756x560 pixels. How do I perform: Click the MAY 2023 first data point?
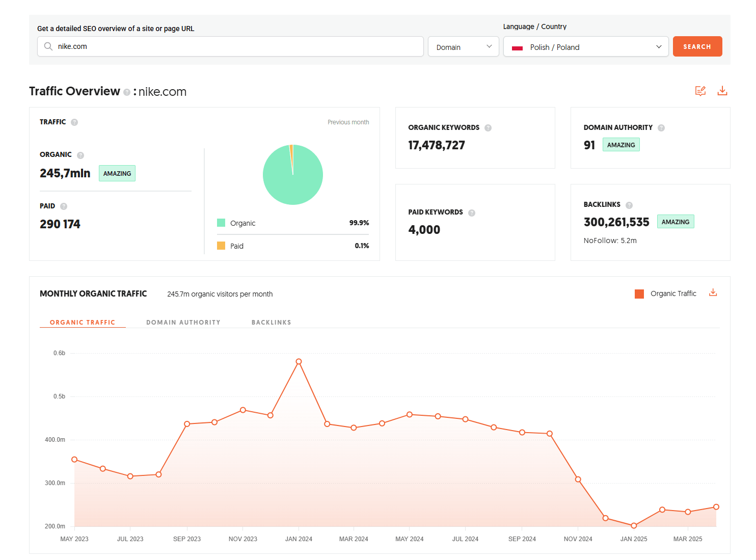(74, 460)
